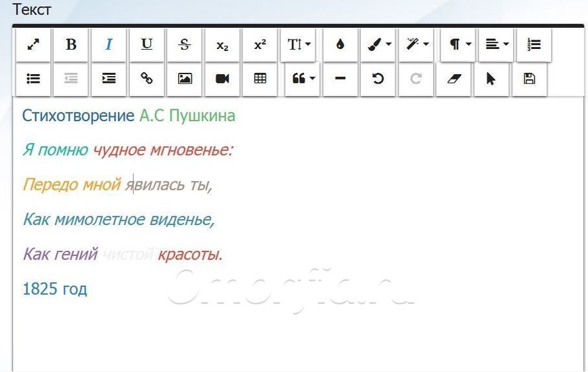The height and width of the screenshot is (372, 588).
Task: Click the grey text 'явилась ты,'
Action: 169,185
